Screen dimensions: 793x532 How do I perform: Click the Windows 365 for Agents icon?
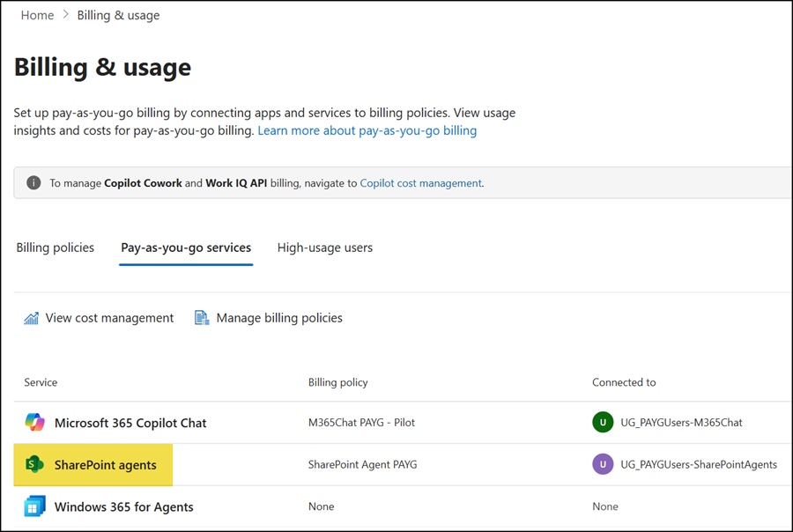coord(34,506)
